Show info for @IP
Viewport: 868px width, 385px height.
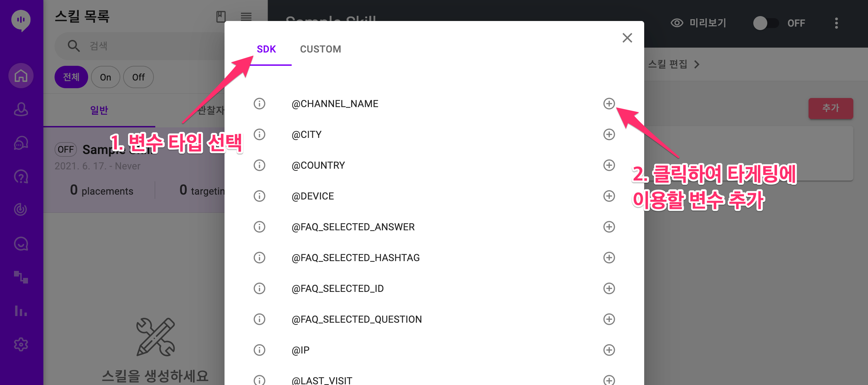click(259, 350)
